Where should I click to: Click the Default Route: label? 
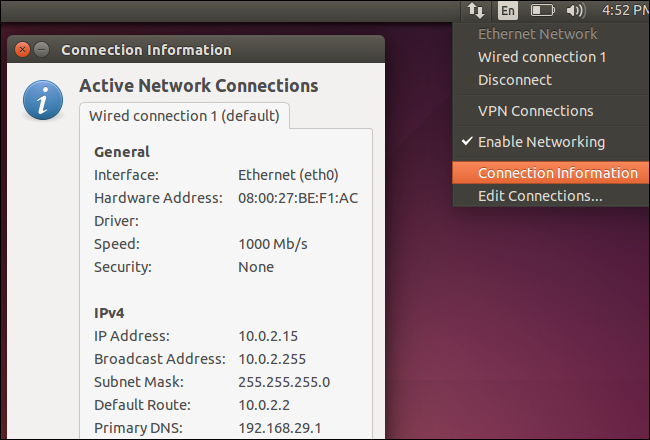pyautogui.click(x=142, y=405)
